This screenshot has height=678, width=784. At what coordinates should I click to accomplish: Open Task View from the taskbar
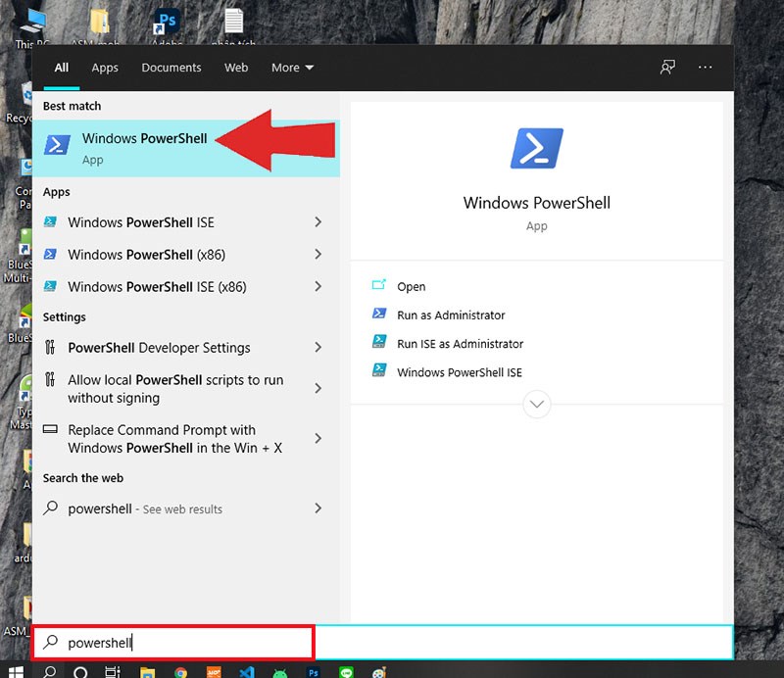(x=113, y=672)
